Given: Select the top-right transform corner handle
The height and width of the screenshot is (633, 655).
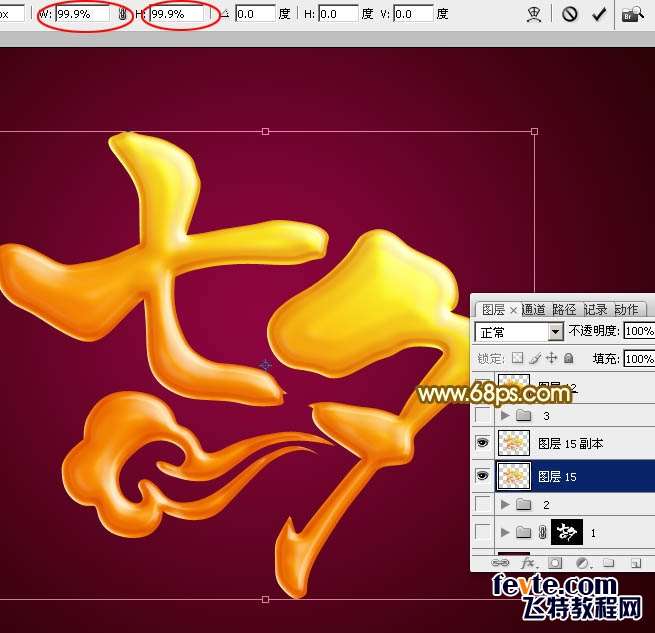Looking at the screenshot, I should click(x=534, y=132).
